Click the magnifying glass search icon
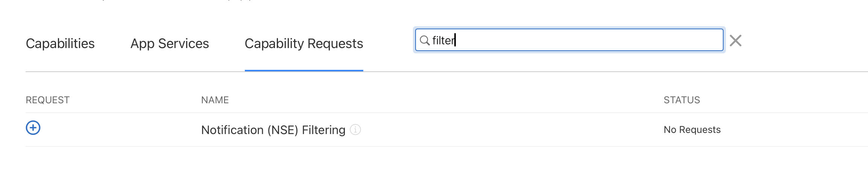Image resolution: width=868 pixels, height=196 pixels. click(425, 40)
